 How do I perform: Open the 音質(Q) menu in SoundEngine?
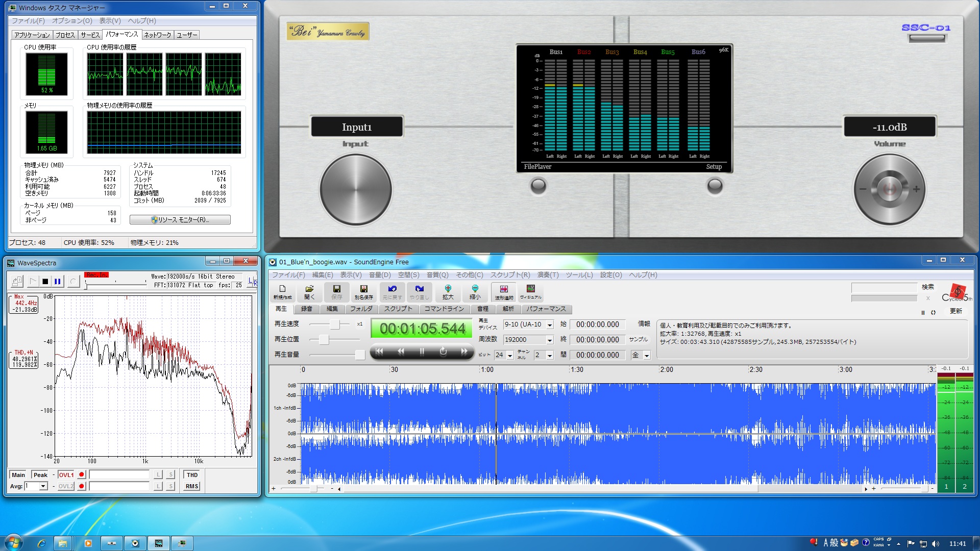point(437,275)
